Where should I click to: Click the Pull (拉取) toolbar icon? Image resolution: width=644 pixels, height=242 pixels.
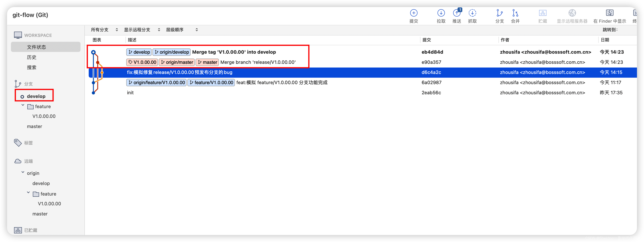441,13
